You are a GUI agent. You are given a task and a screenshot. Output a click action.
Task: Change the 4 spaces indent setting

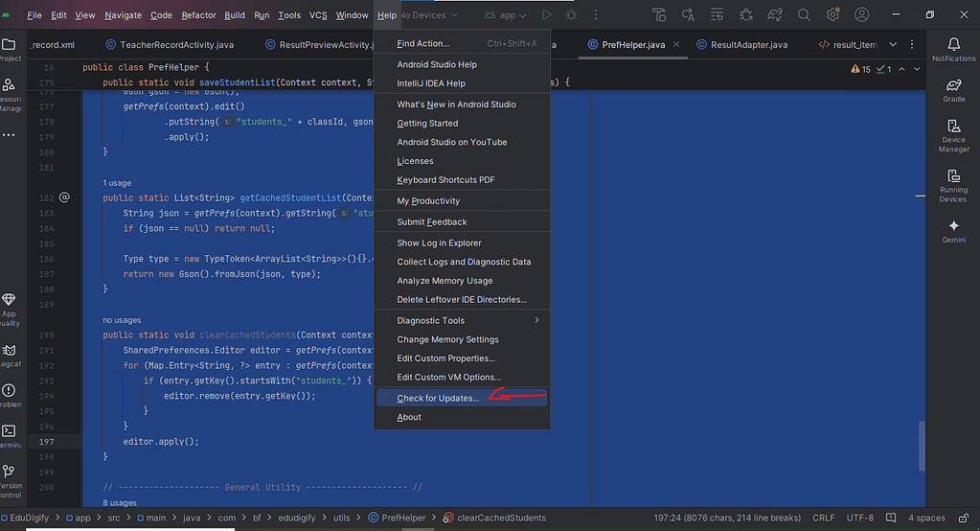[x=926, y=518]
